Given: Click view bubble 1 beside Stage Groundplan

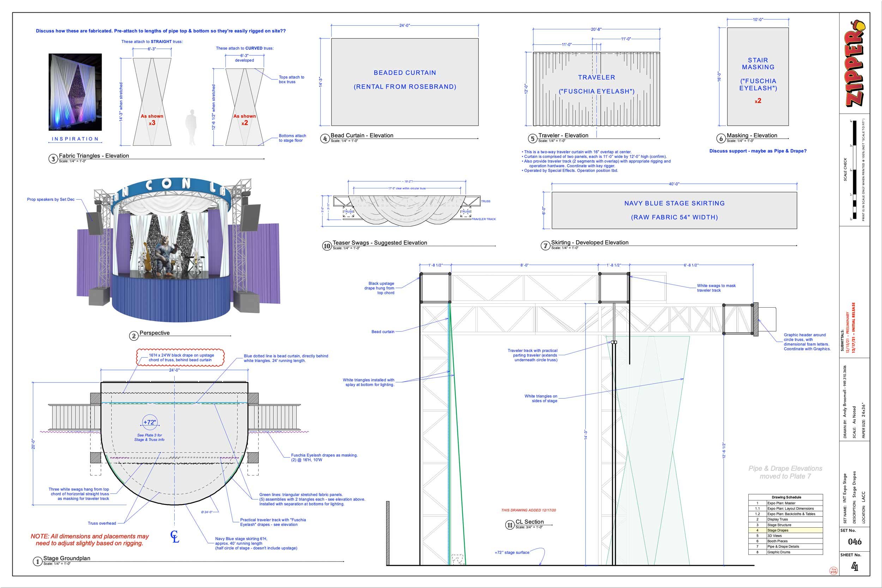Looking at the screenshot, I should 37,562.
